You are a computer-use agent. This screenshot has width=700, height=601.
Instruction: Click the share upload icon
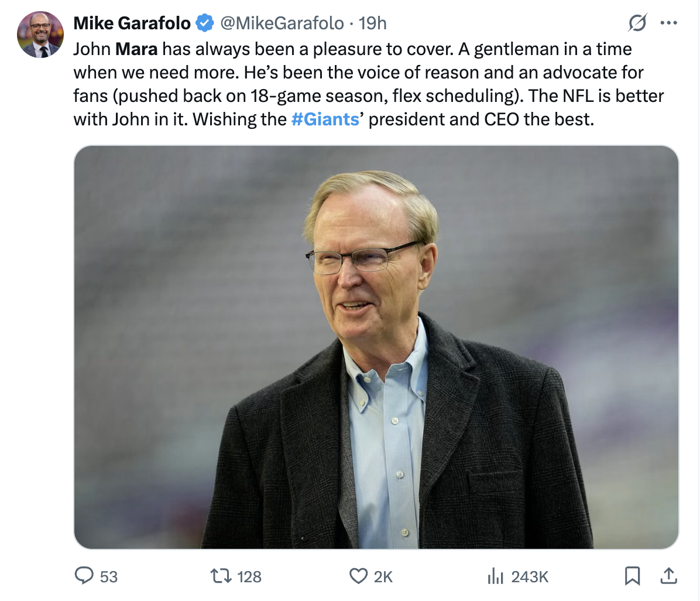click(x=668, y=576)
